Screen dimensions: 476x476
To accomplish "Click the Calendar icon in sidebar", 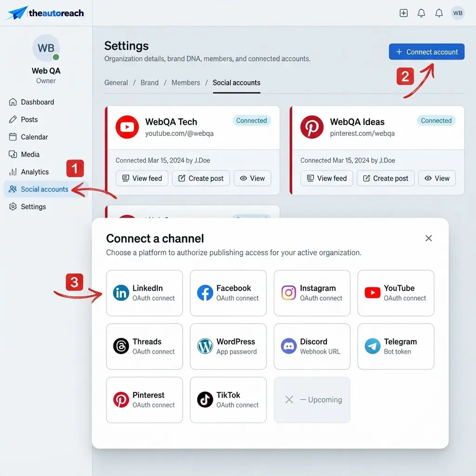I will pos(13,137).
